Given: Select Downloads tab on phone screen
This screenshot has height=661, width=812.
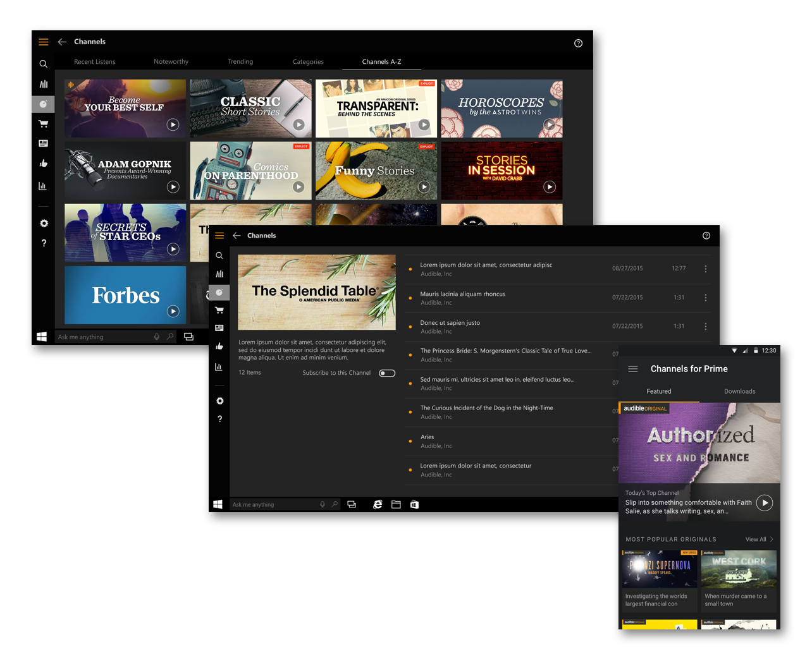Looking at the screenshot, I should coord(740,392).
